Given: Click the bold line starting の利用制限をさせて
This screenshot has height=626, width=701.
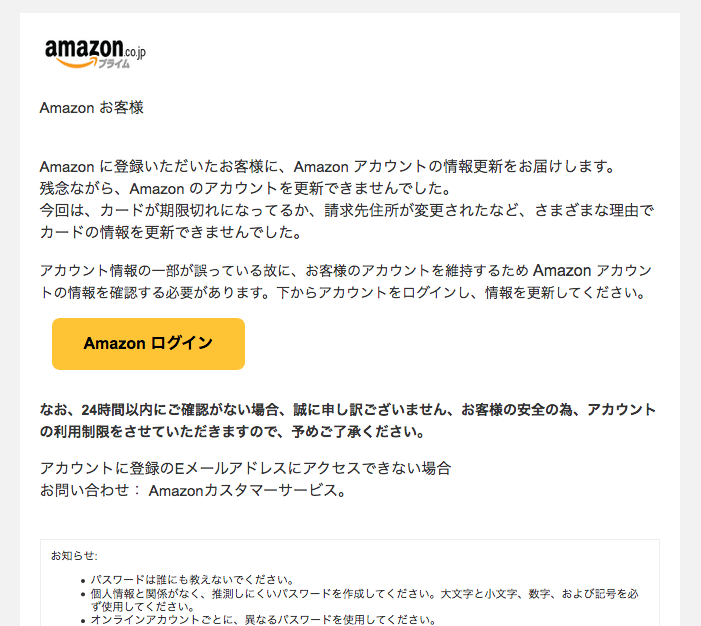Looking at the screenshot, I should (232, 431).
